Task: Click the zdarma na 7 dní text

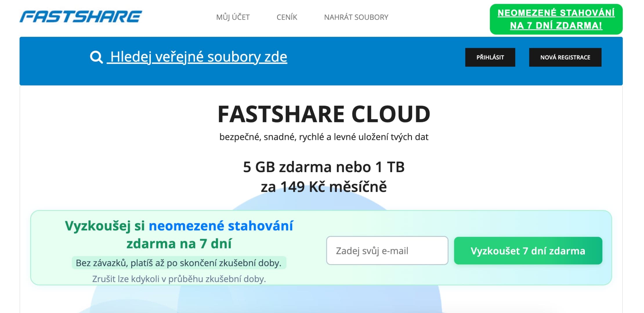Action: coord(179,243)
